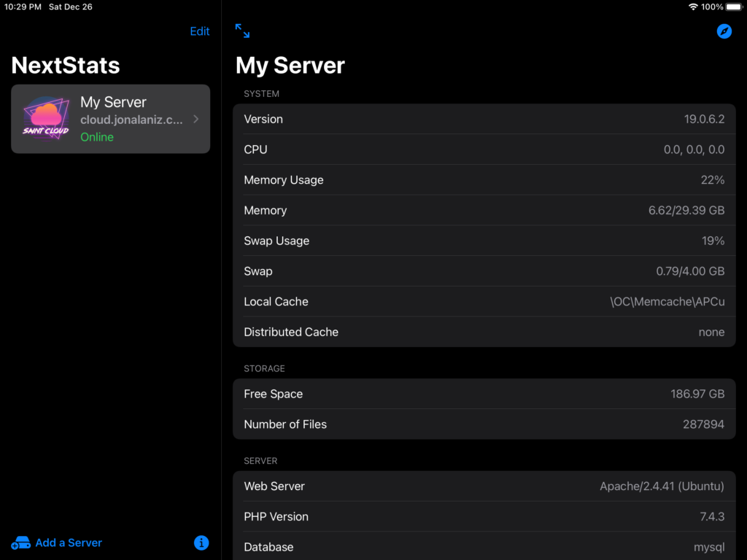Tap the battery status icon
The height and width of the screenshot is (560, 747).
[x=734, y=7]
